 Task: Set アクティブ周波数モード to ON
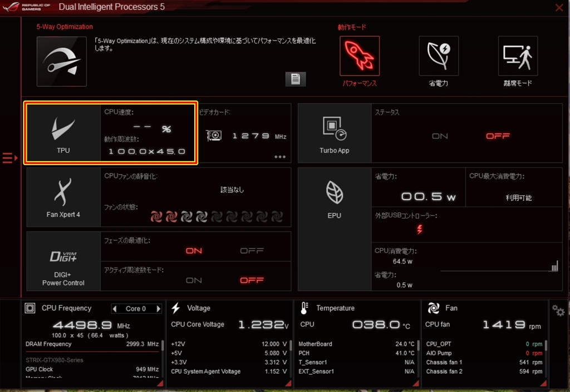click(x=194, y=280)
